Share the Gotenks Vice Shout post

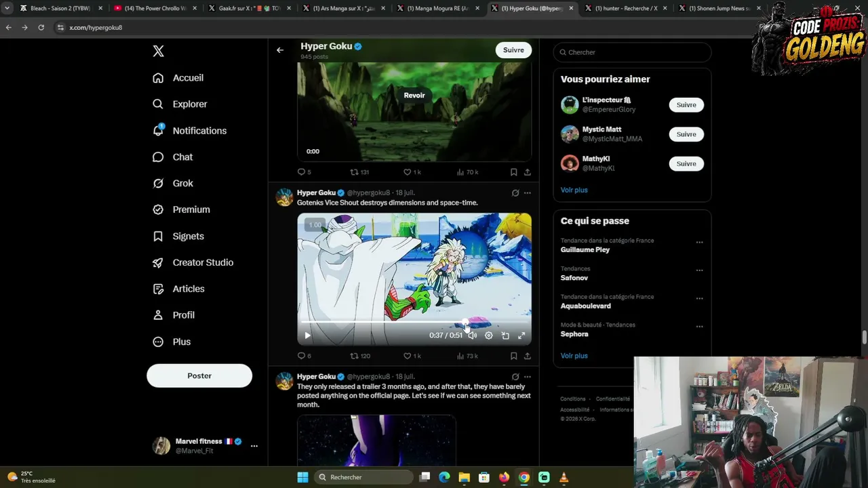[x=527, y=356]
